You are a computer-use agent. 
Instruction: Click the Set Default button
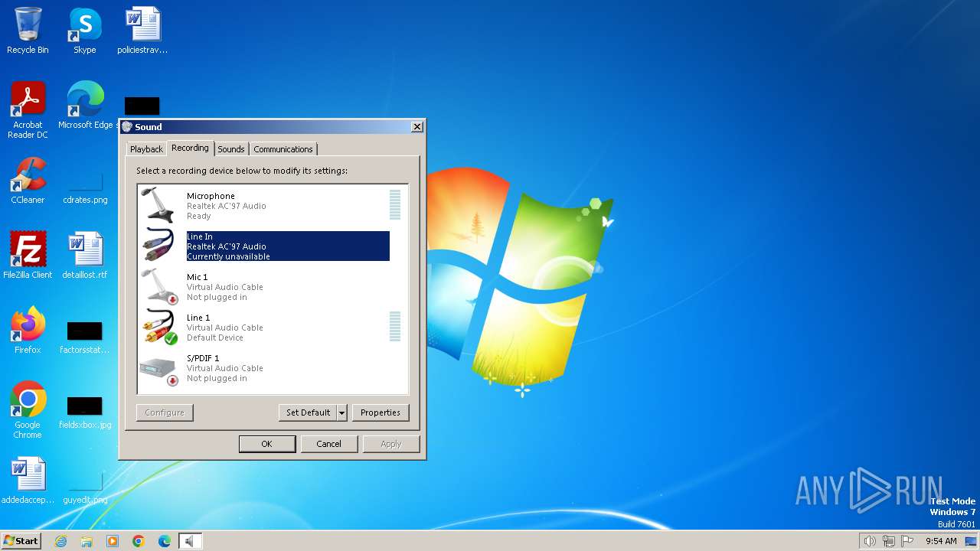(308, 412)
